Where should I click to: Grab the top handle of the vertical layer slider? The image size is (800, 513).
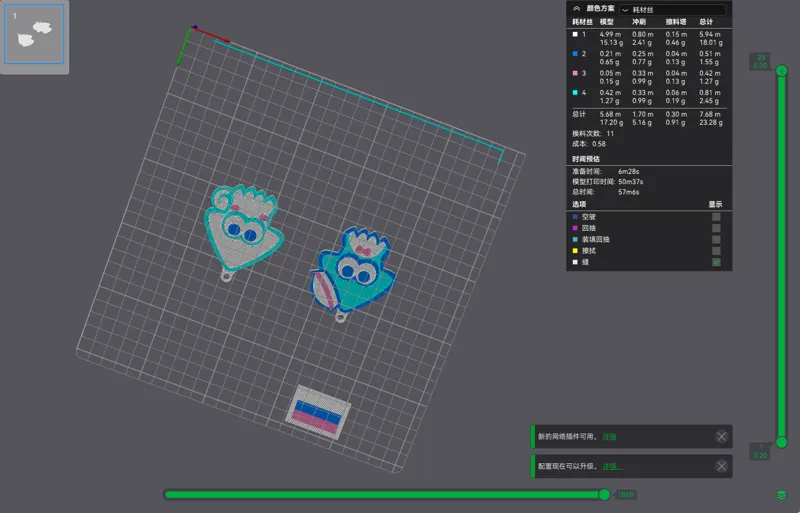[x=781, y=71]
